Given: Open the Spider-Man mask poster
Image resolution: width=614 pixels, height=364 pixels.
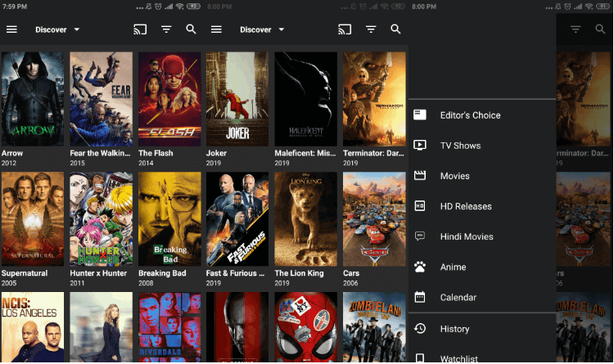Looking at the screenshot, I should (x=306, y=327).
